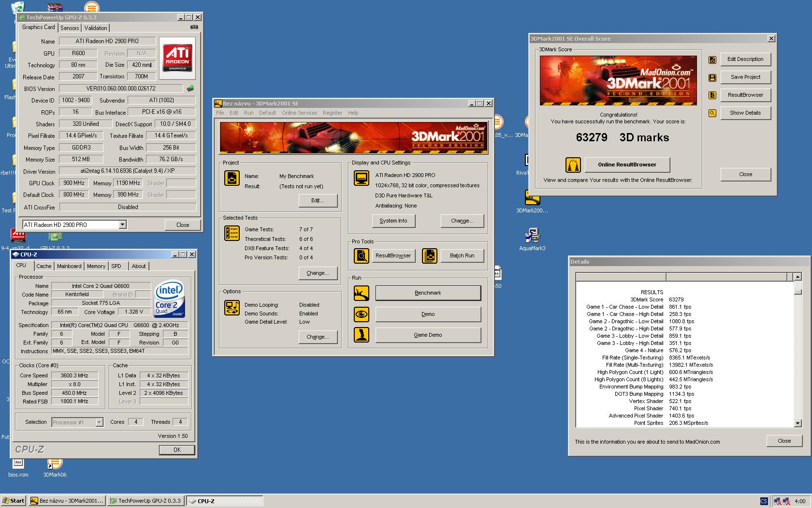Click the ATI Radeon logo in GPU-Z
Viewport: 812px width, 508px height.
coord(177,58)
